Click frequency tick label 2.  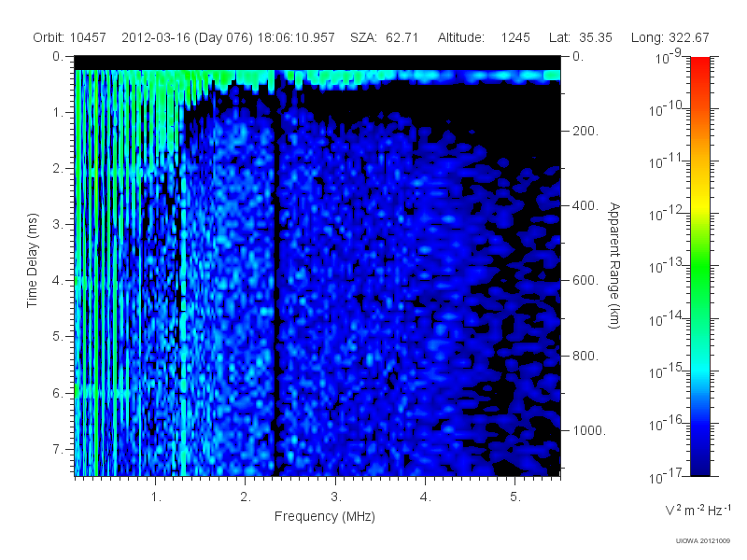click(x=246, y=497)
